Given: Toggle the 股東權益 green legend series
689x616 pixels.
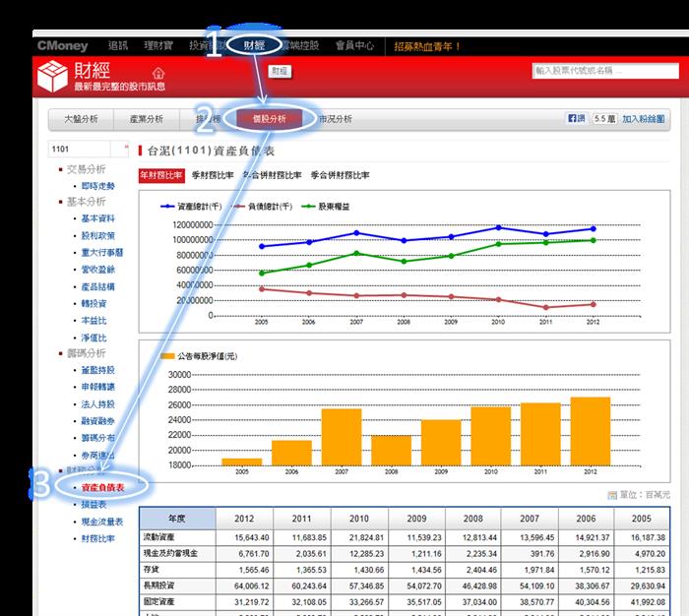Looking at the screenshot, I should [327, 208].
